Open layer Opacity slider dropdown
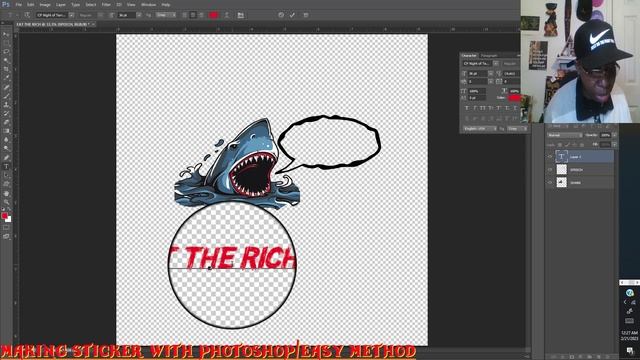 pyautogui.click(x=614, y=135)
